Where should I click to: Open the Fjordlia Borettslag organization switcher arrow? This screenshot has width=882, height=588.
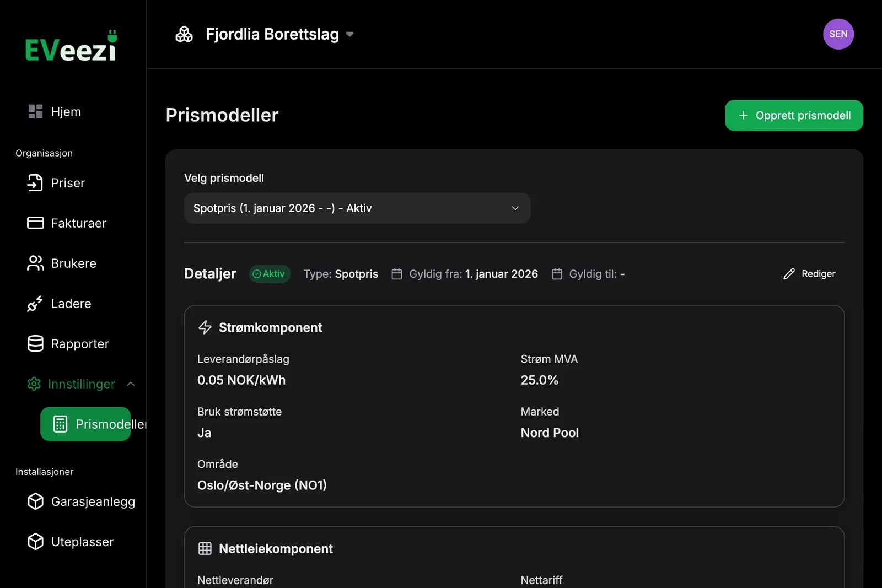(349, 34)
